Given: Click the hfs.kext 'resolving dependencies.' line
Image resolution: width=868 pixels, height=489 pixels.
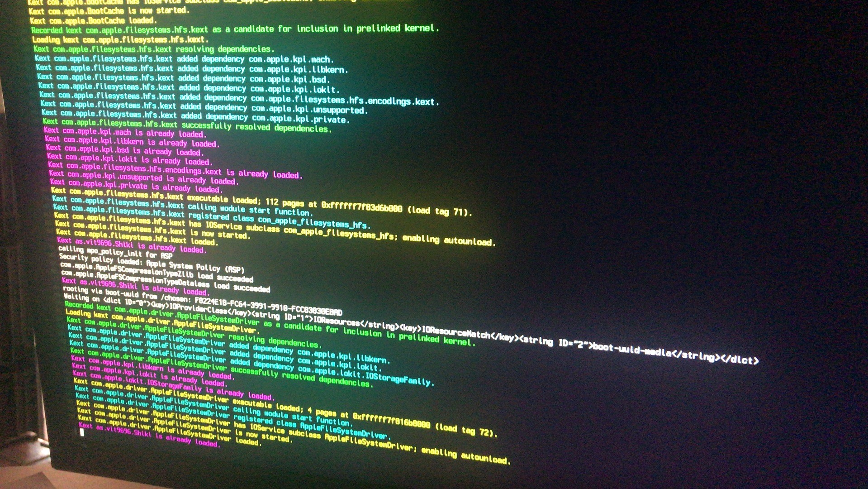Looking at the screenshot, I should tap(154, 49).
